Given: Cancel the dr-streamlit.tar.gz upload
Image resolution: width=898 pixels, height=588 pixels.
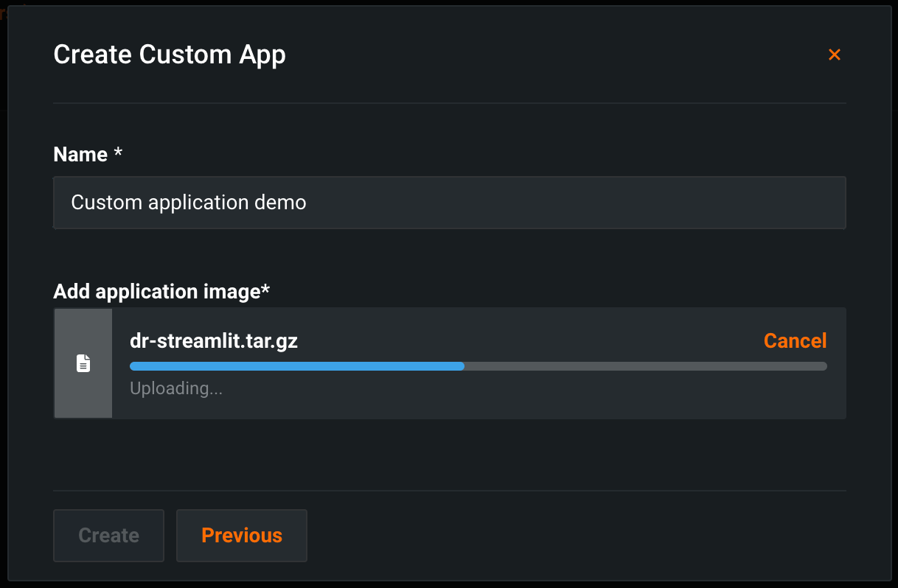Looking at the screenshot, I should (795, 340).
